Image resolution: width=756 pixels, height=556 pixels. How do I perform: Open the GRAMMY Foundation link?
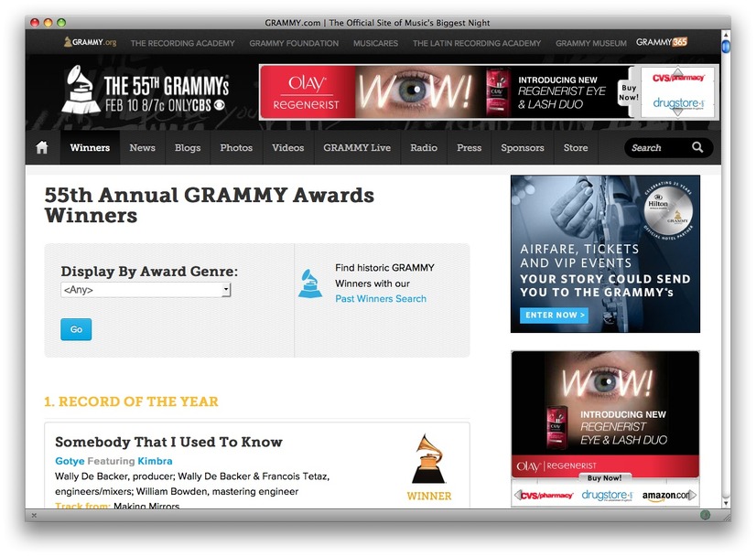pos(294,43)
